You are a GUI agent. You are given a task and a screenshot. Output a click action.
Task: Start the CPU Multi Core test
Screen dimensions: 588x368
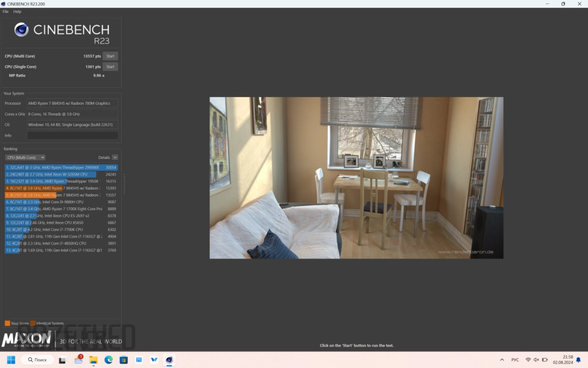[110, 56]
